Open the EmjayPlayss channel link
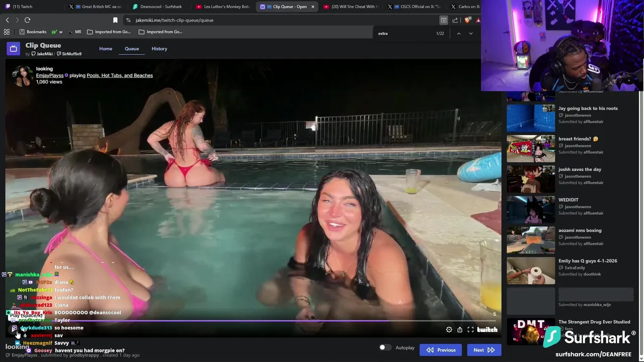This screenshot has height=362, width=644. 50,75
